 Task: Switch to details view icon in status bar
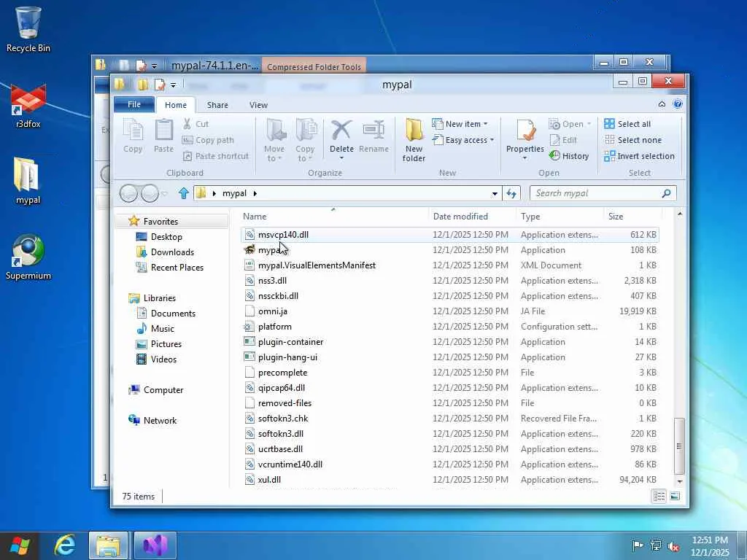click(x=659, y=496)
